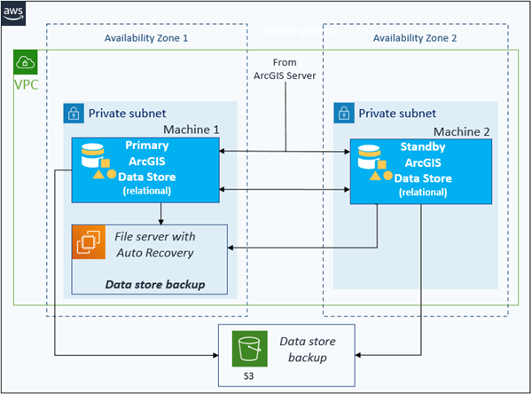532x394 pixels.
Task: Select the green VPC cloud icon
Action: (25, 63)
